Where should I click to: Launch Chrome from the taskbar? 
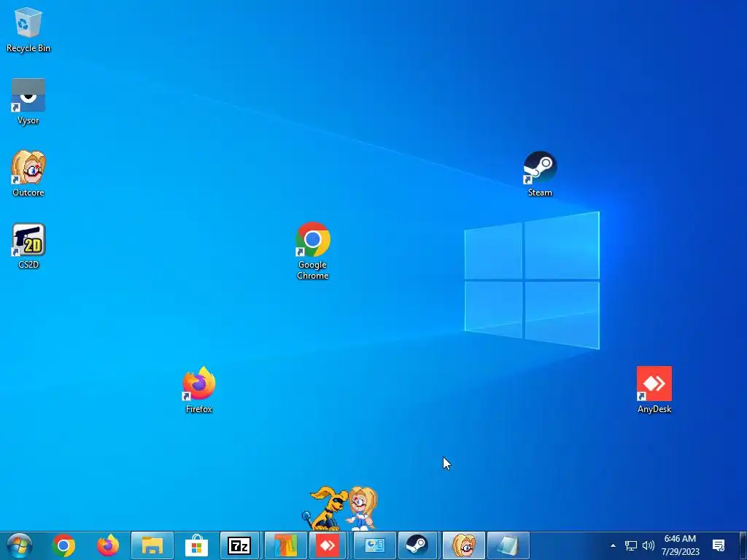point(63,545)
